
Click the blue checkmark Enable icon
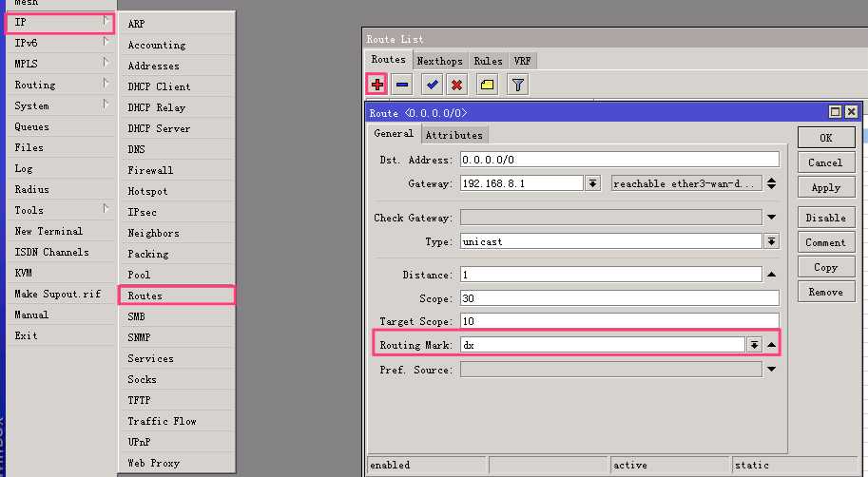point(432,85)
